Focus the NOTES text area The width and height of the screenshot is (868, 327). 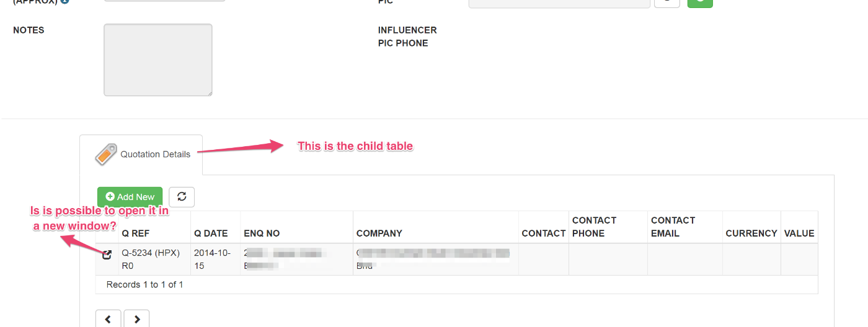pos(158,60)
